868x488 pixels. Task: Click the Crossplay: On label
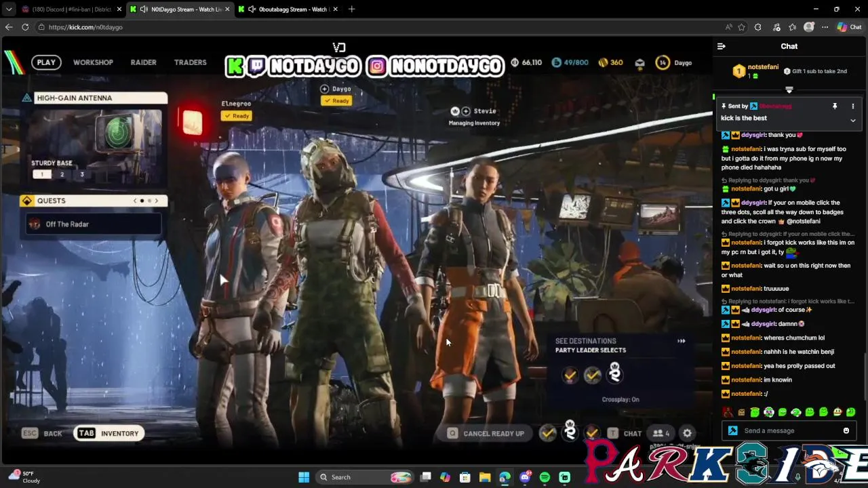pyautogui.click(x=620, y=399)
